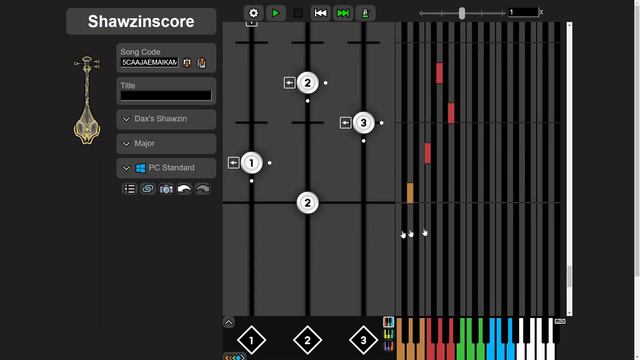Rewind to the song start
This screenshot has width=640, height=360.
click(320, 13)
